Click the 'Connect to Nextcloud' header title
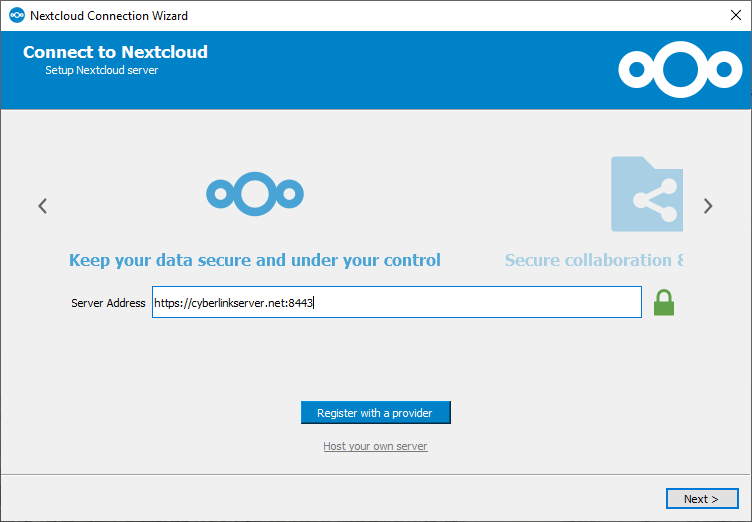Viewport: 752px width, 522px height. click(115, 52)
